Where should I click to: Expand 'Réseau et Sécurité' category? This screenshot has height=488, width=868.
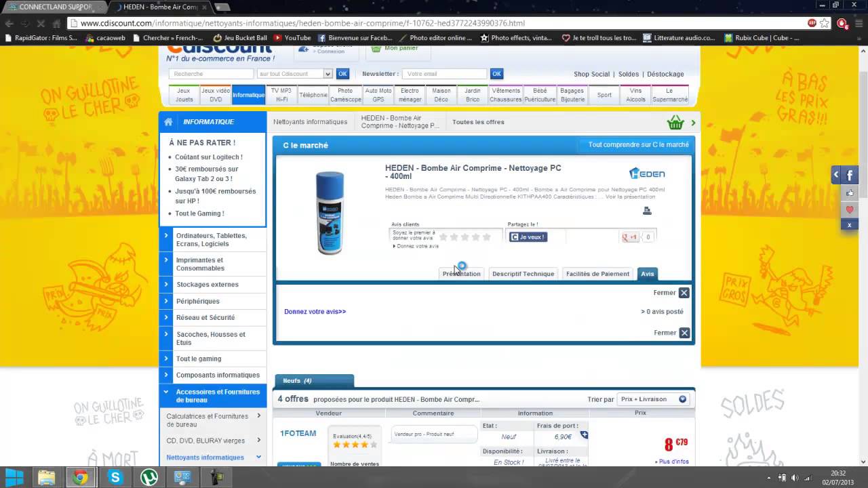pyautogui.click(x=166, y=317)
